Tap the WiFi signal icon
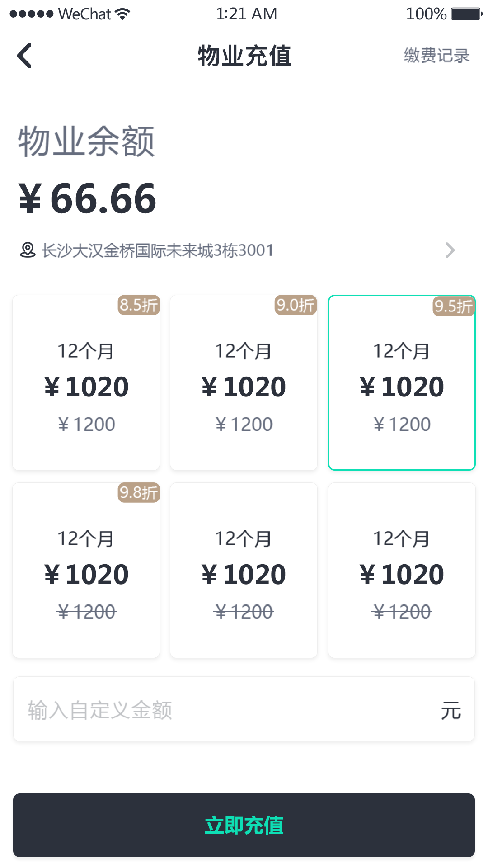The height and width of the screenshot is (868, 488). point(122,14)
